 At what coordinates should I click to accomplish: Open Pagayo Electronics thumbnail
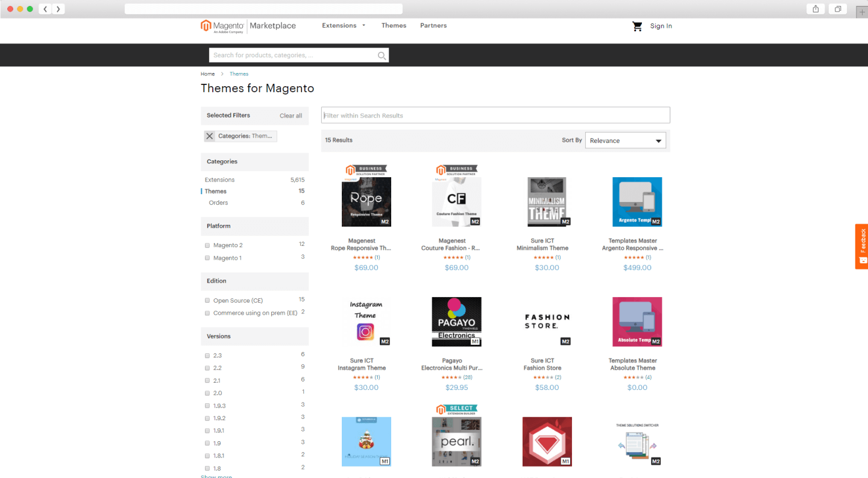(x=457, y=321)
